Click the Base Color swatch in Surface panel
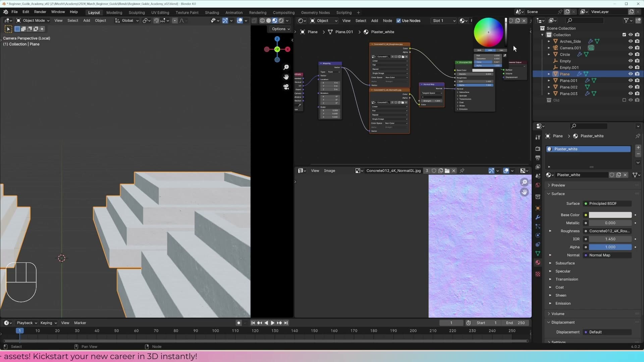 click(x=610, y=215)
